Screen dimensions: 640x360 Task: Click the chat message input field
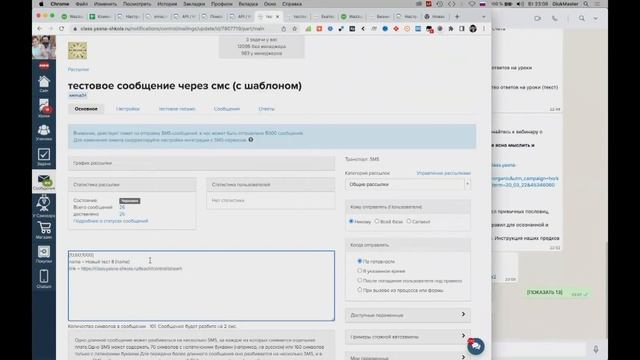(x=539, y=349)
